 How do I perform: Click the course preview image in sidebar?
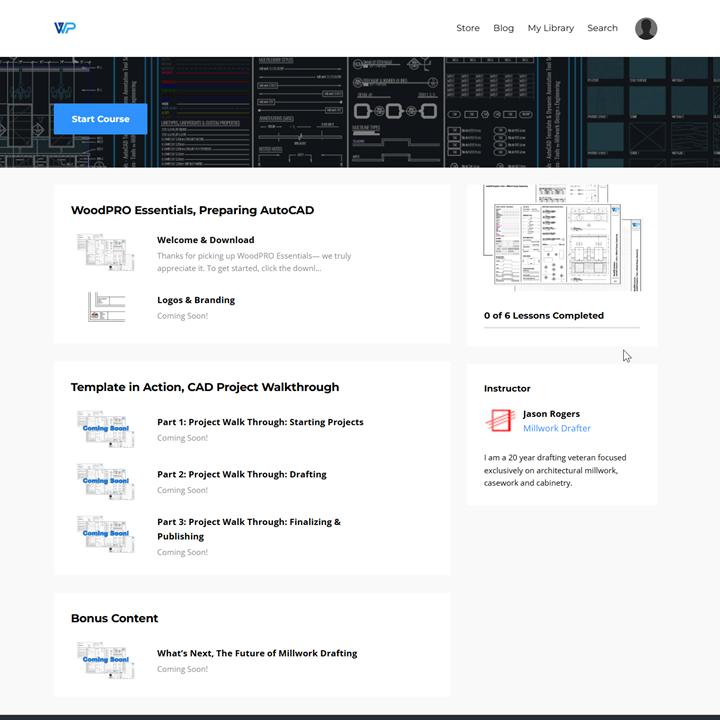(x=562, y=238)
